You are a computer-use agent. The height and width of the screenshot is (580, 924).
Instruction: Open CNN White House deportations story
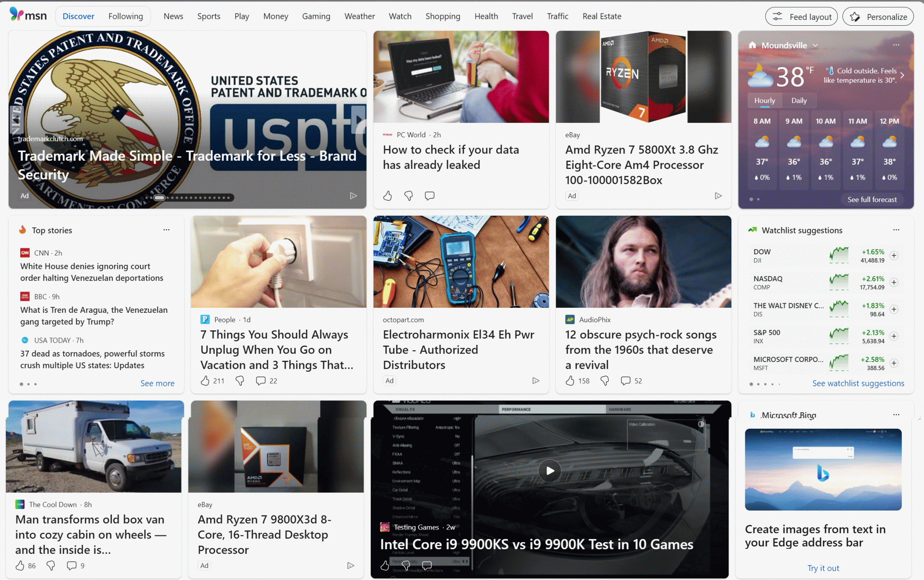(92, 272)
